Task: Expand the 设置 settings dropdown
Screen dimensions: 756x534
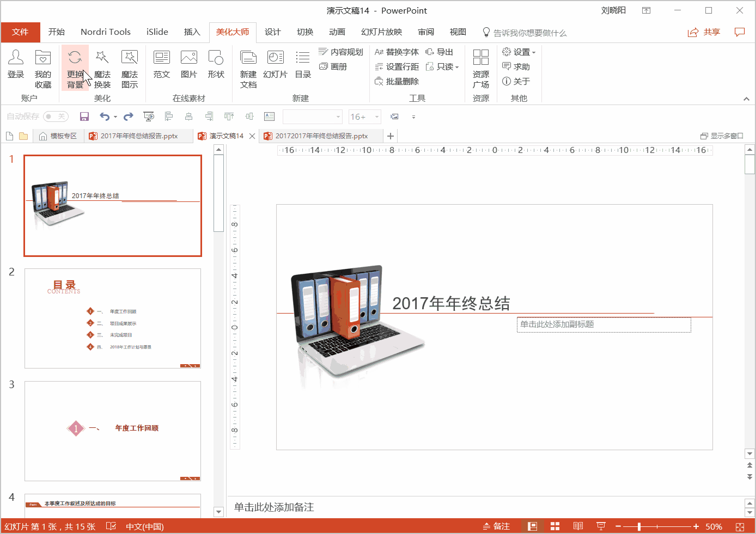Action: click(519, 52)
